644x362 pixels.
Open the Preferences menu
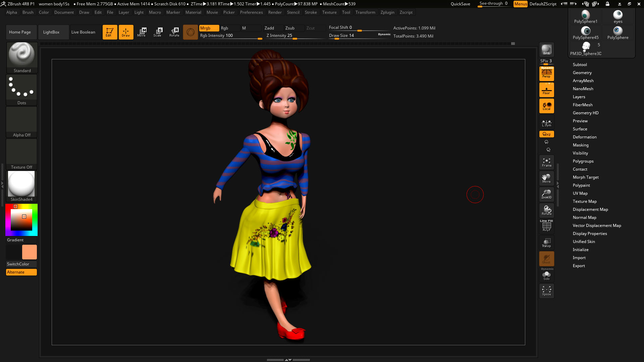[x=252, y=12]
